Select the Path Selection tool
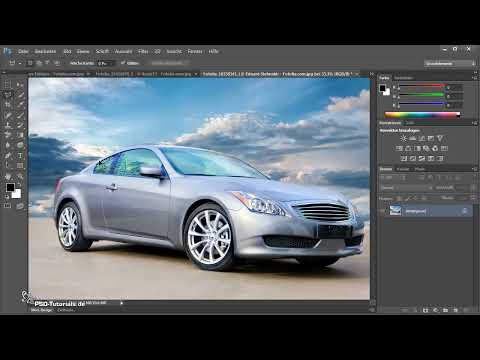Image resolution: width=480 pixels, height=360 pixels. tap(8, 165)
